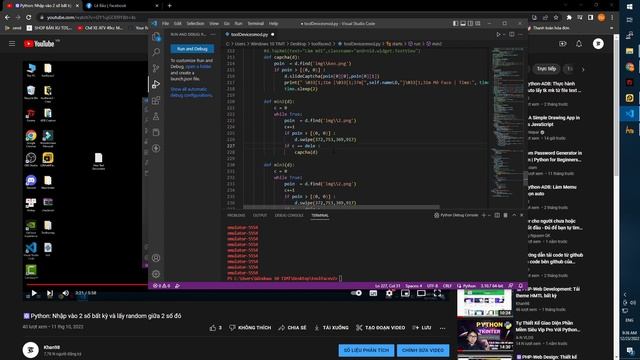Switch to the PROBLEMS panel tab
This screenshot has width=640, height=360.
click(x=236, y=215)
